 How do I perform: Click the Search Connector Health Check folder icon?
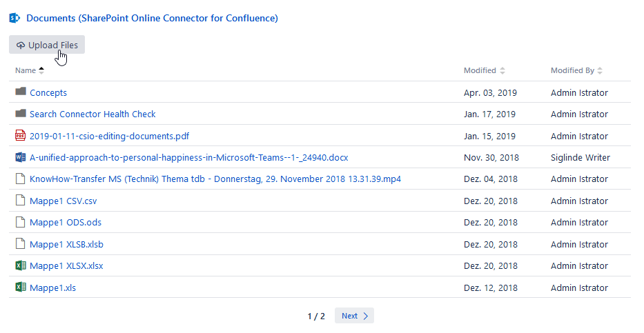tap(20, 114)
